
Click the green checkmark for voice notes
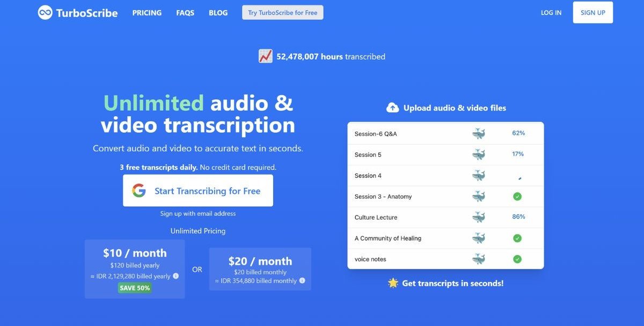517,259
